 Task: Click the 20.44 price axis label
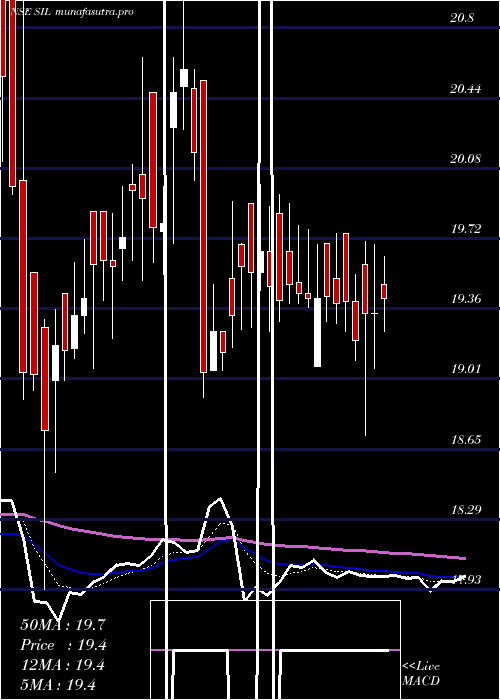coord(466,89)
